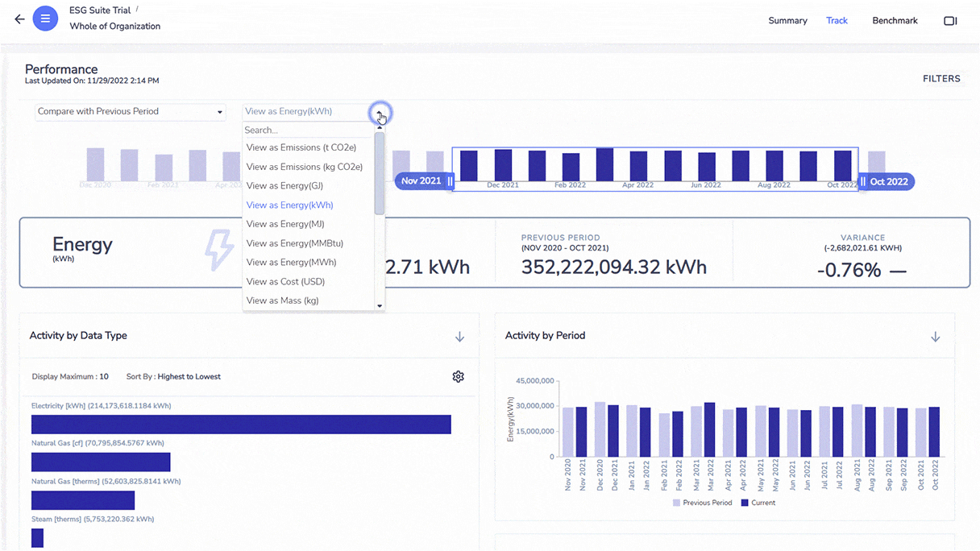Open the hamburger navigation menu
This screenshot has height=551, width=980.
(x=45, y=18)
